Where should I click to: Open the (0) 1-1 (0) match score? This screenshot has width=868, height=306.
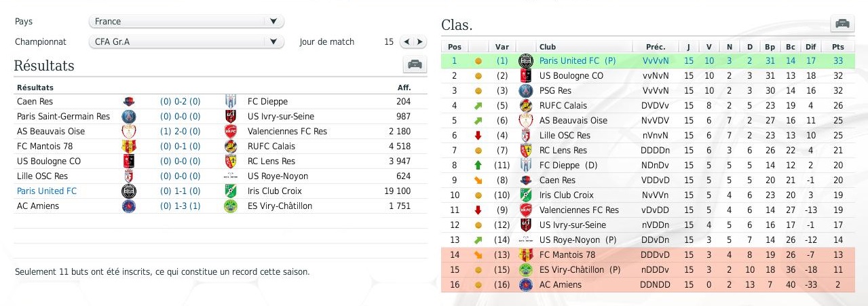pos(180,191)
